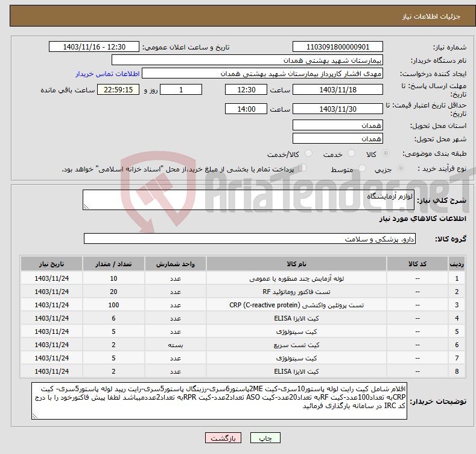This screenshot has width=476, height=454.
Task: Select the خدمت radio button
Action: pos(351,153)
